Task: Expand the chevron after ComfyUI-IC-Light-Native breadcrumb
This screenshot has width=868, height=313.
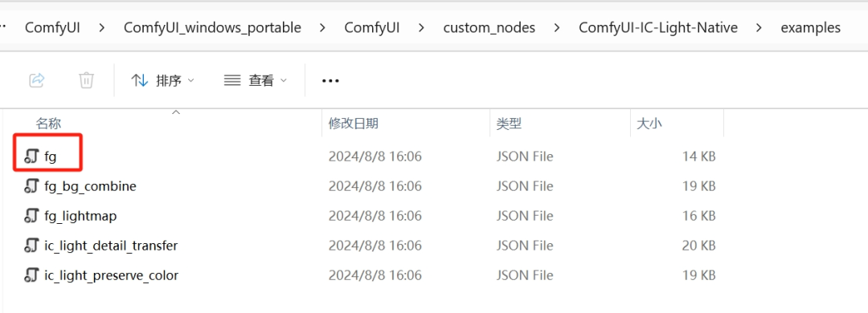Action: 759,27
